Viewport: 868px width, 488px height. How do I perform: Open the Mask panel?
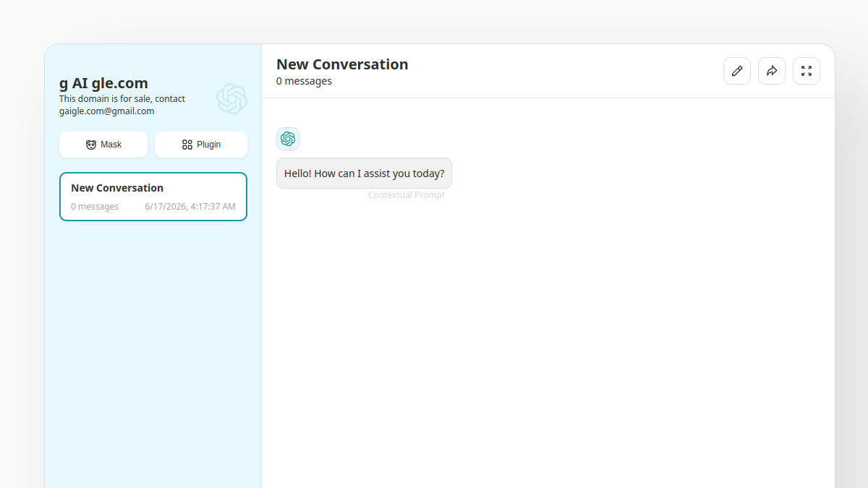point(103,145)
